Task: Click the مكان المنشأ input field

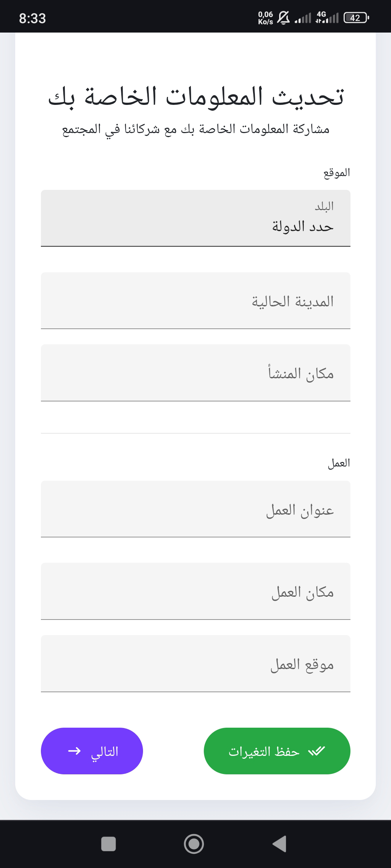Action: coord(195,373)
